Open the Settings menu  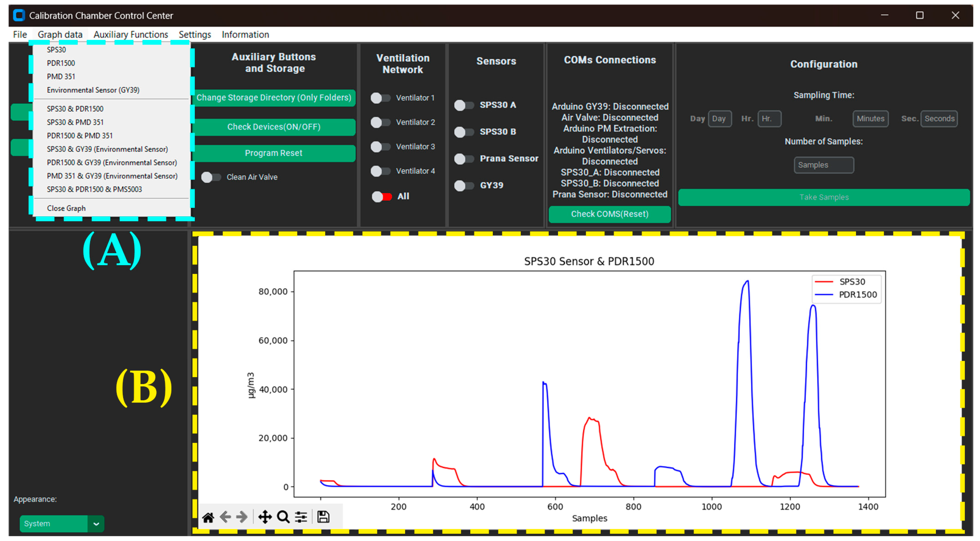tap(195, 35)
